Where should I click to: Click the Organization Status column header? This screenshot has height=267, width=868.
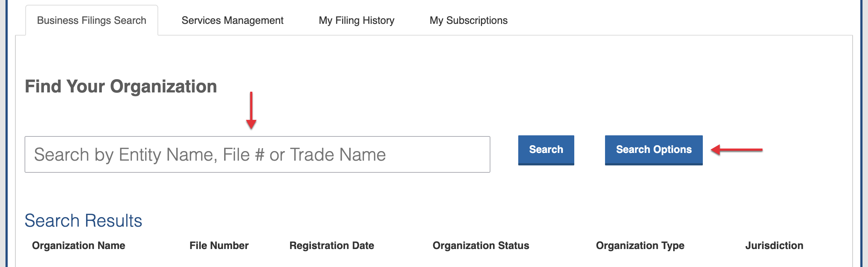pos(481,245)
